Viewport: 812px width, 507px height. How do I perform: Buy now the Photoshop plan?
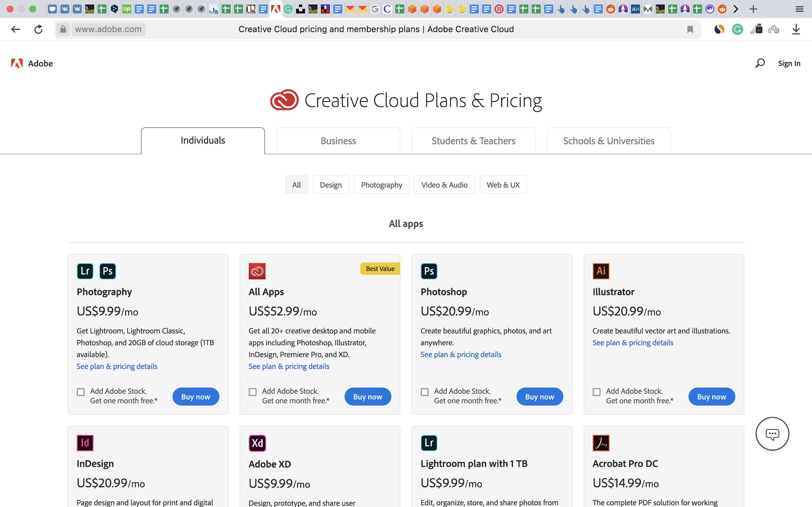[x=539, y=397]
